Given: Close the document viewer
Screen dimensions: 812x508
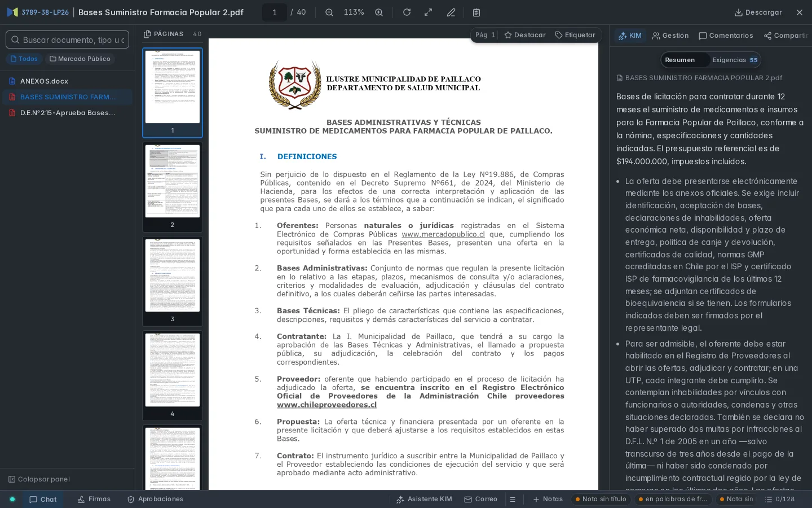Looking at the screenshot, I should click(800, 12).
